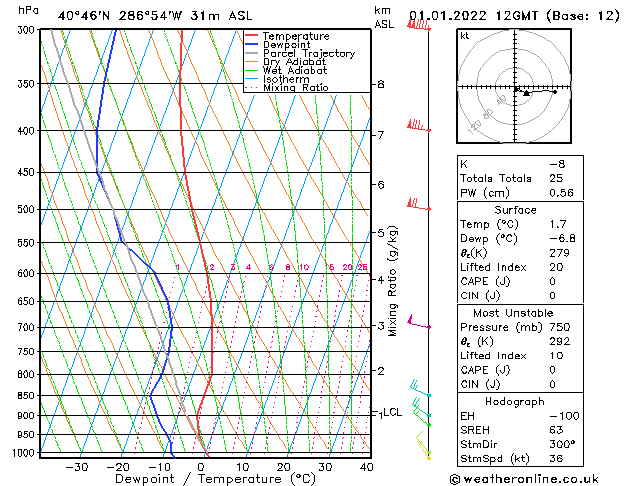This screenshot has height=486, width=629.
Task: Click the 8 km altitude axis label
Action: 381,84
